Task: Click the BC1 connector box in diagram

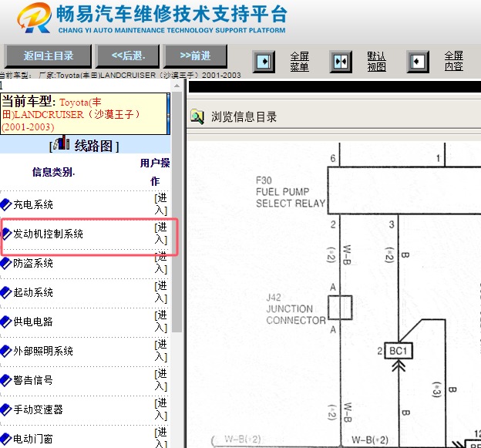Action: pos(399,351)
